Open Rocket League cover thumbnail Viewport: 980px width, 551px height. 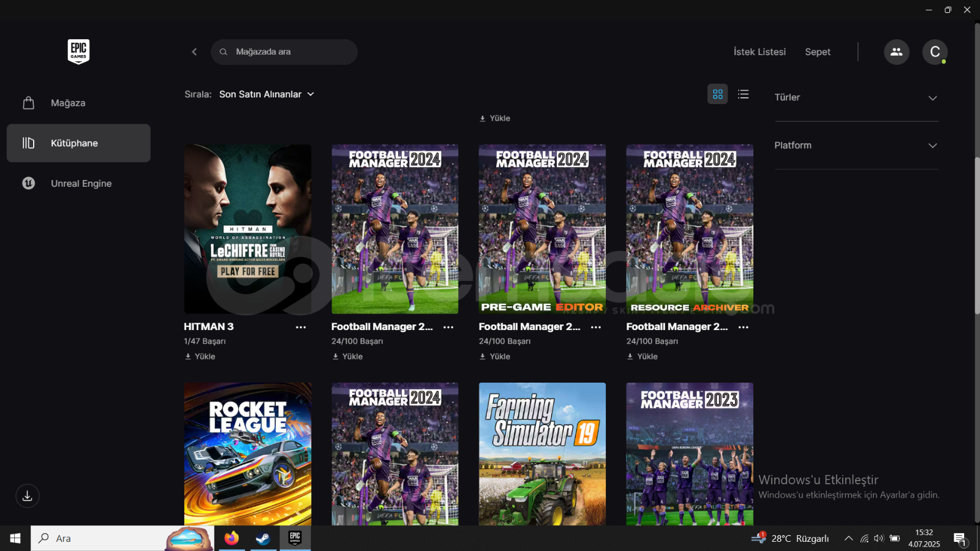(247, 454)
